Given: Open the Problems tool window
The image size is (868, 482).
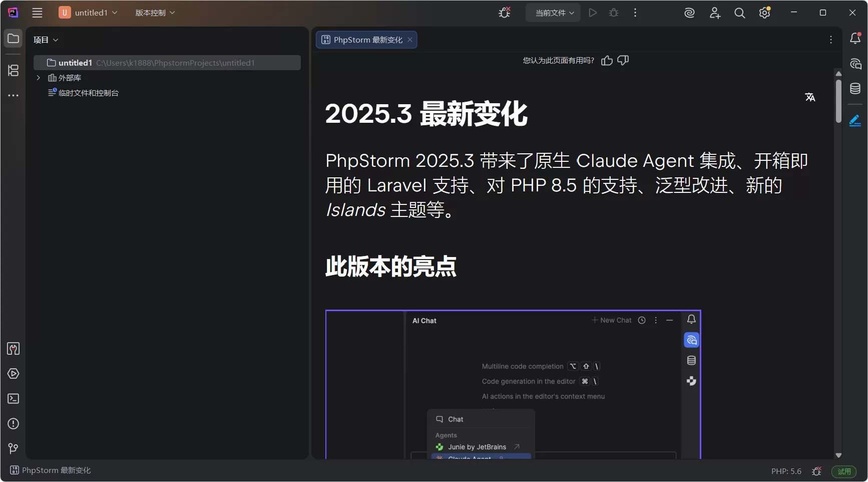Looking at the screenshot, I should (x=13, y=424).
